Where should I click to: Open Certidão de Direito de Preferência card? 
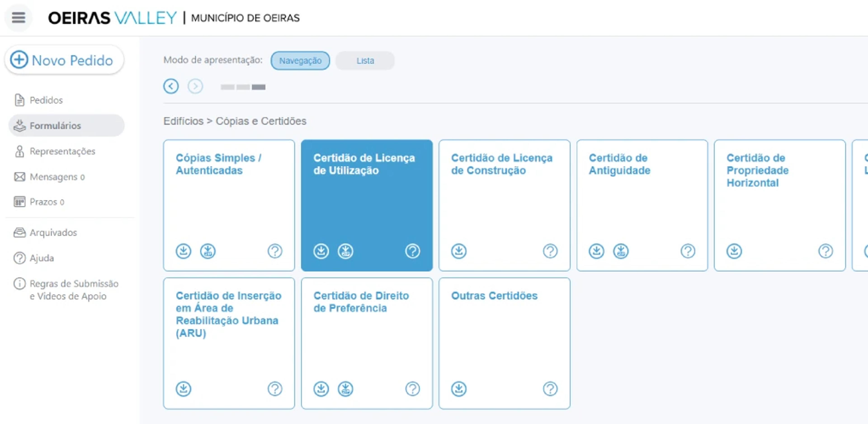click(x=367, y=343)
